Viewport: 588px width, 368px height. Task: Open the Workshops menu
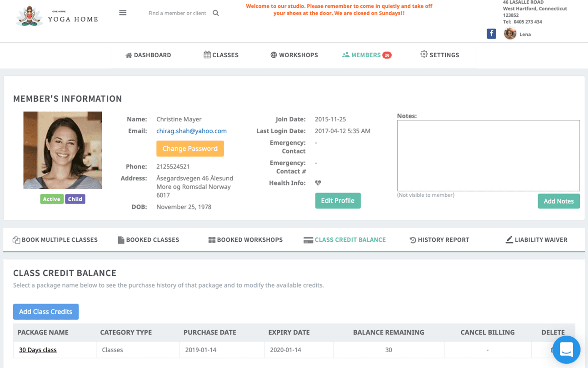(294, 55)
